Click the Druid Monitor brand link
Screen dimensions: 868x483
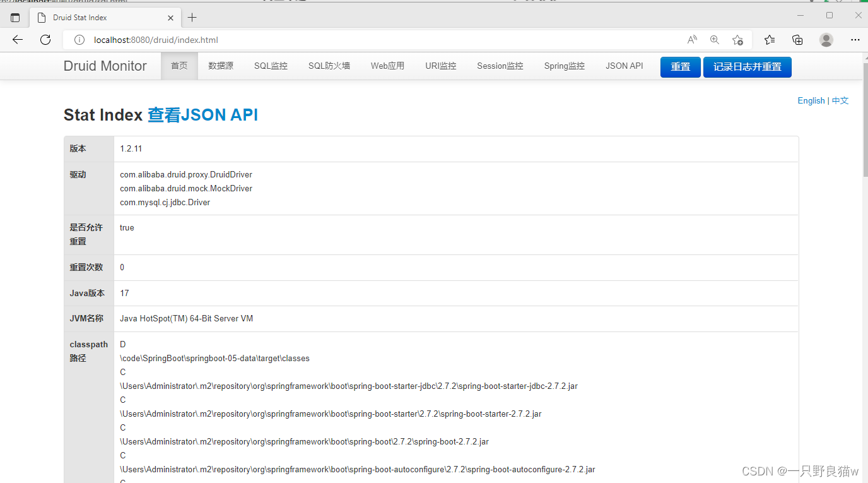(105, 66)
